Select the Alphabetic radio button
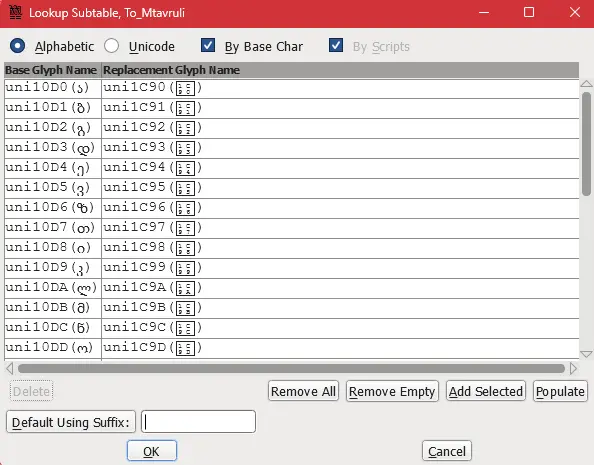Image resolution: width=594 pixels, height=465 pixels. [17, 46]
